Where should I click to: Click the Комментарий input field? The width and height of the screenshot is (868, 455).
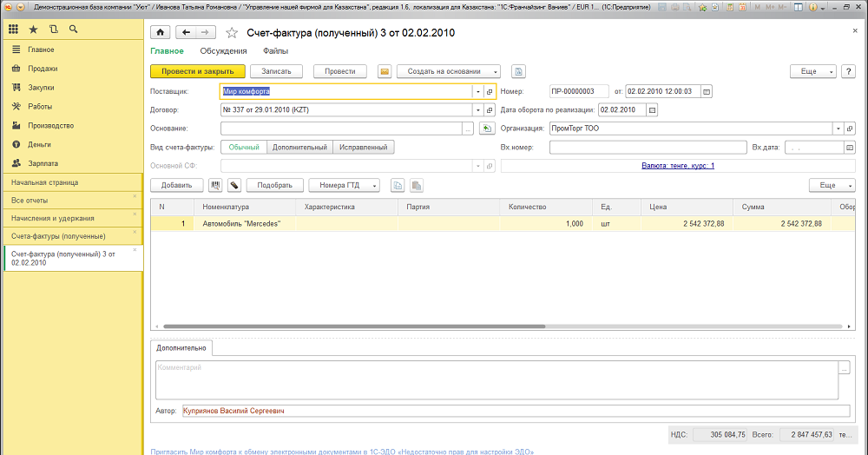[x=495, y=379]
